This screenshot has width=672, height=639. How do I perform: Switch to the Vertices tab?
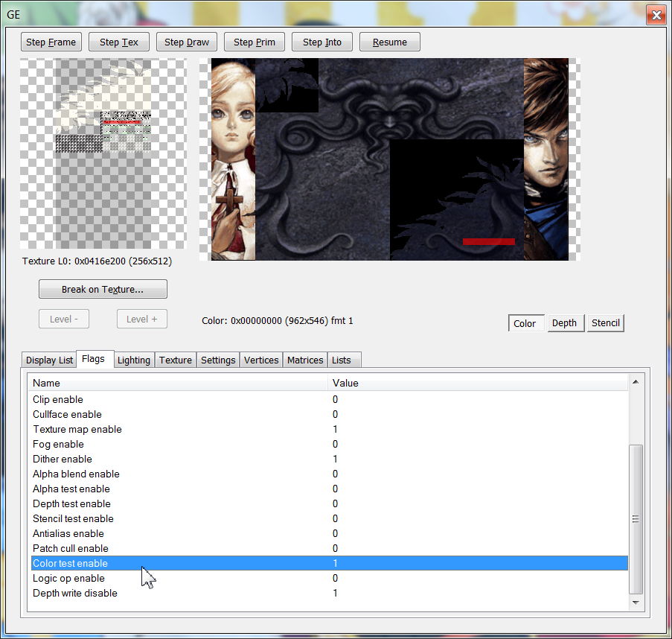pos(261,360)
